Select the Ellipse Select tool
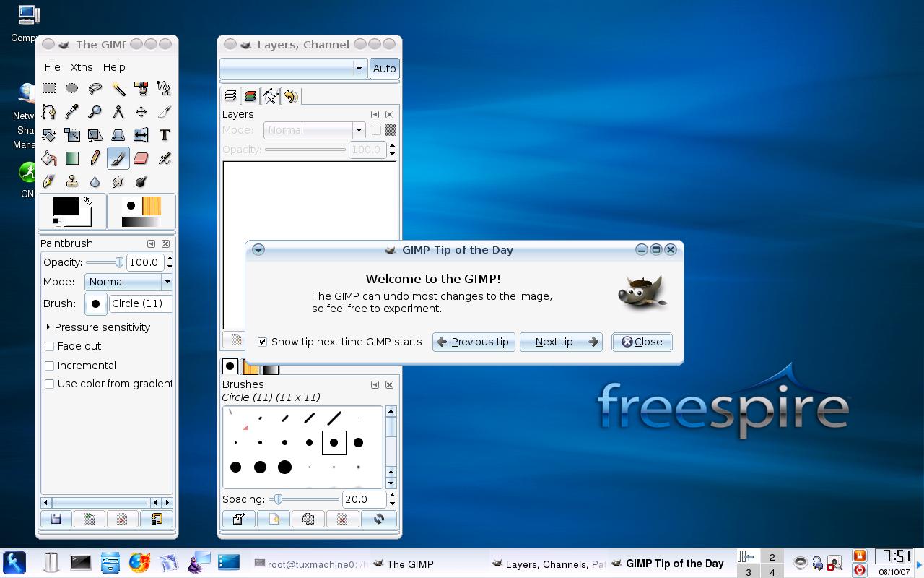 click(72, 89)
